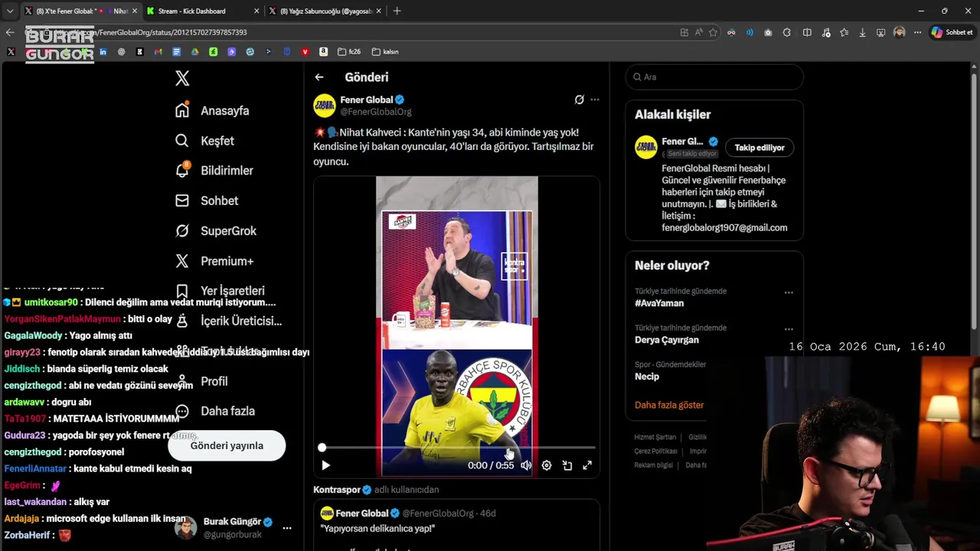The width and height of the screenshot is (980, 551).
Task: Open the #AvaYaman trend
Action: click(x=659, y=303)
